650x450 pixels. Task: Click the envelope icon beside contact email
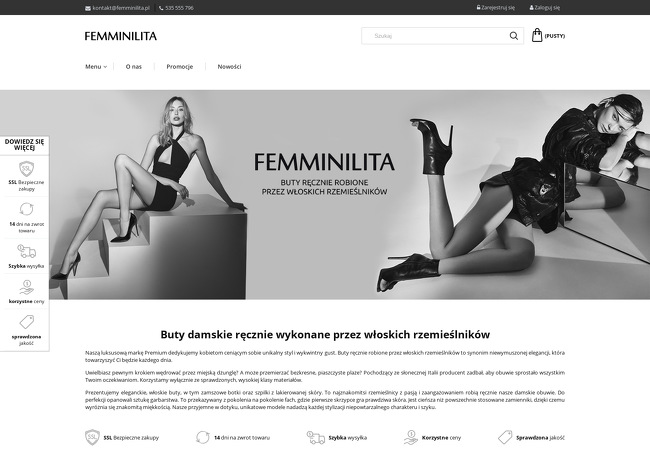(88, 8)
